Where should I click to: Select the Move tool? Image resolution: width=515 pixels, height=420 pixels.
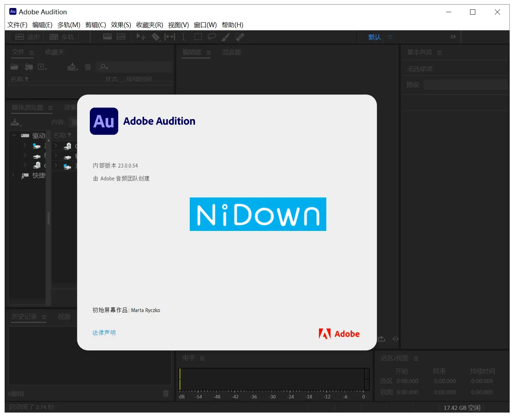tap(141, 37)
